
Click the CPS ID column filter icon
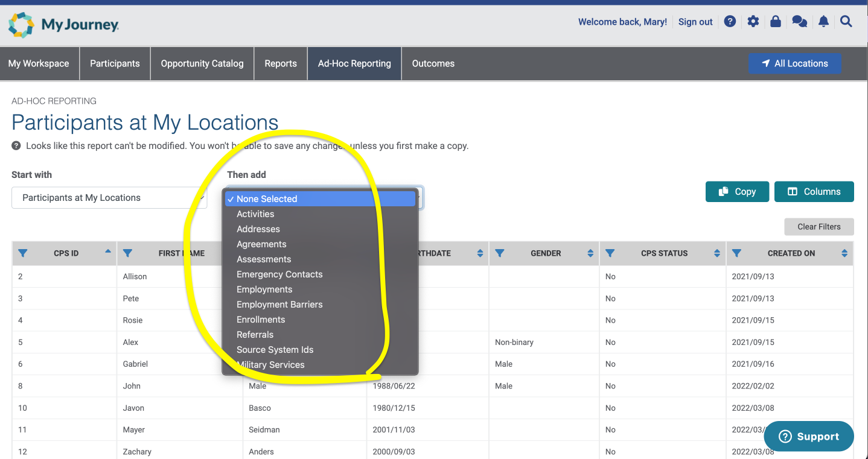click(x=23, y=253)
